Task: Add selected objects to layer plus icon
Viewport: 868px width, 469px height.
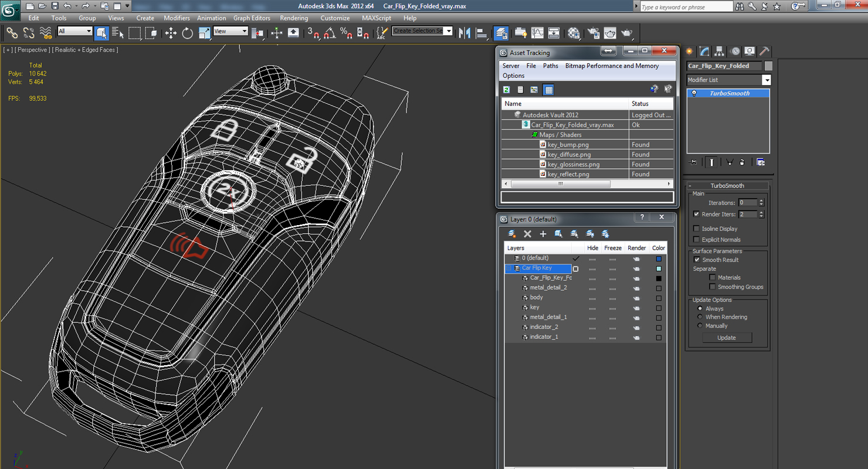Action: tap(543, 234)
